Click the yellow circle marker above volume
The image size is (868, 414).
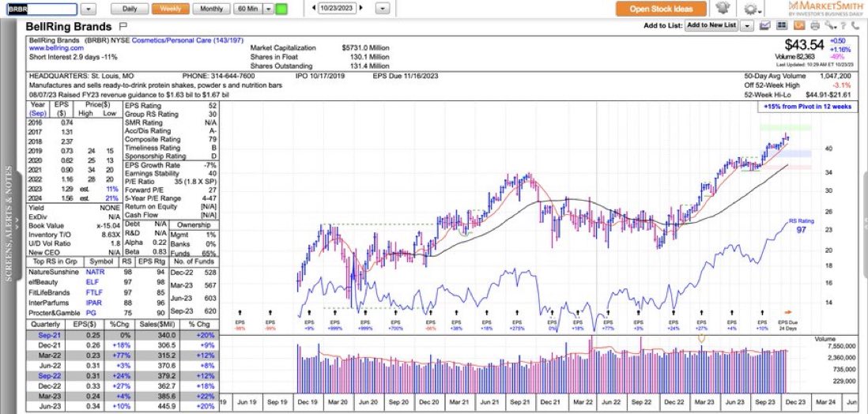click(701, 337)
